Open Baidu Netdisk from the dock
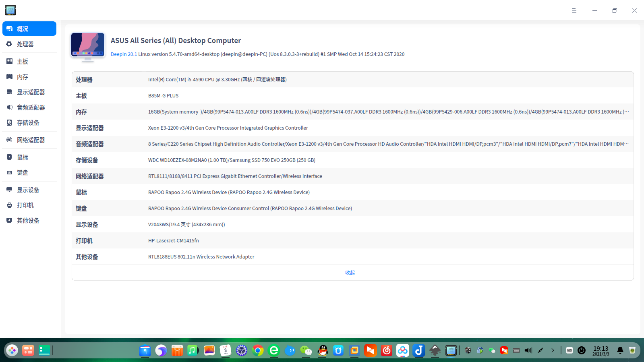Viewport: 644px width, 362px height. coord(403,350)
